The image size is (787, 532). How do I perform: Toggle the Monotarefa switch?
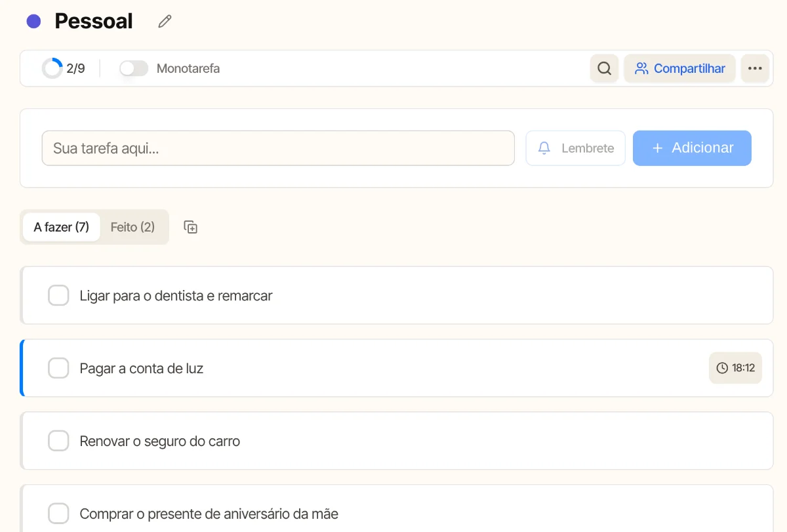(134, 68)
